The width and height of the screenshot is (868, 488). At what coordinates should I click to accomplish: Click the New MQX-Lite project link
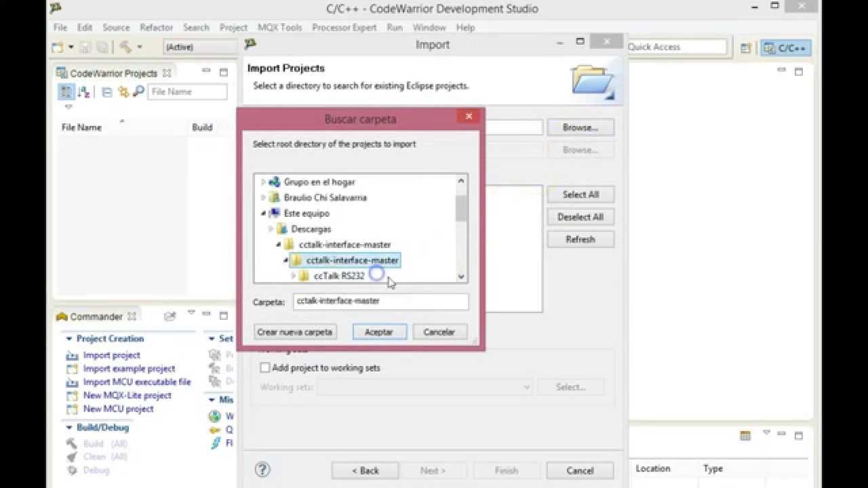127,395
